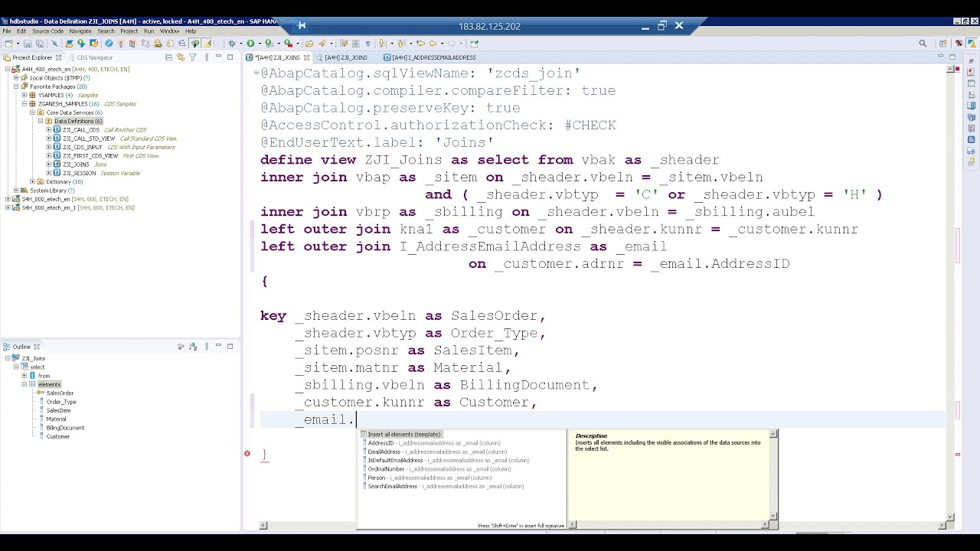Image resolution: width=980 pixels, height=551 pixels.
Task: Select ZJI_CALL_STD_VIEW in the tree
Action: (x=89, y=139)
